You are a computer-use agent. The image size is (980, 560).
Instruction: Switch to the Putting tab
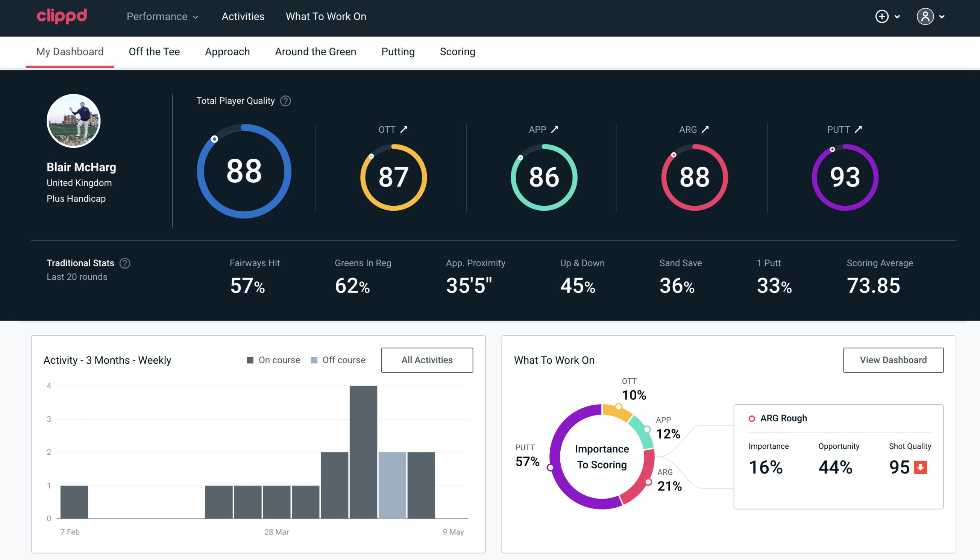397,51
